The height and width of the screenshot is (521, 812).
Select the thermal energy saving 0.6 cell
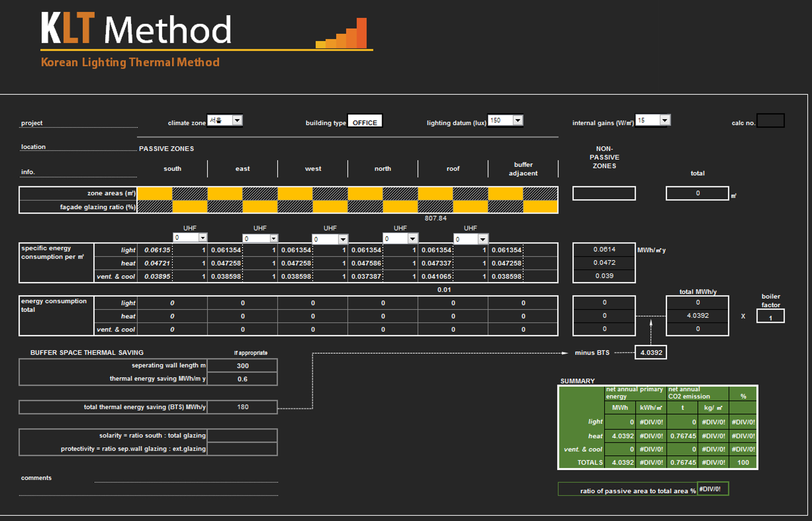point(243,379)
